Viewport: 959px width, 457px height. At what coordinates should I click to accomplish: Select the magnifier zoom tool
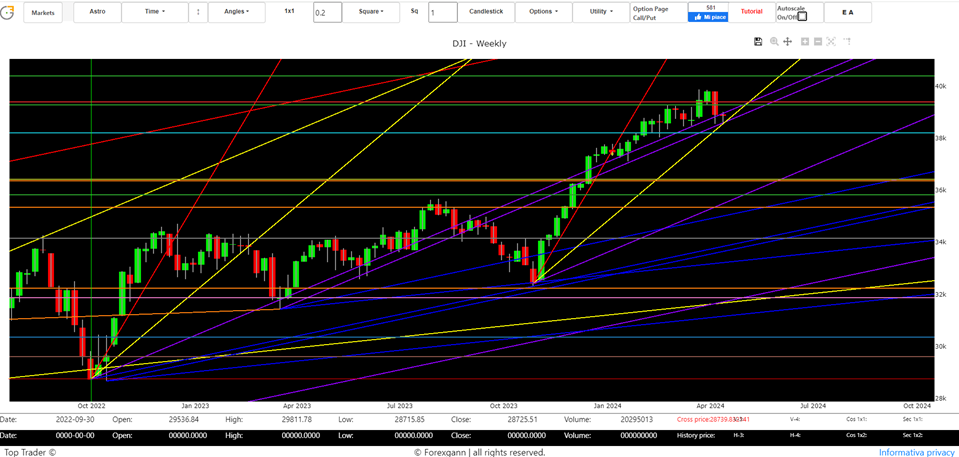[773, 41]
